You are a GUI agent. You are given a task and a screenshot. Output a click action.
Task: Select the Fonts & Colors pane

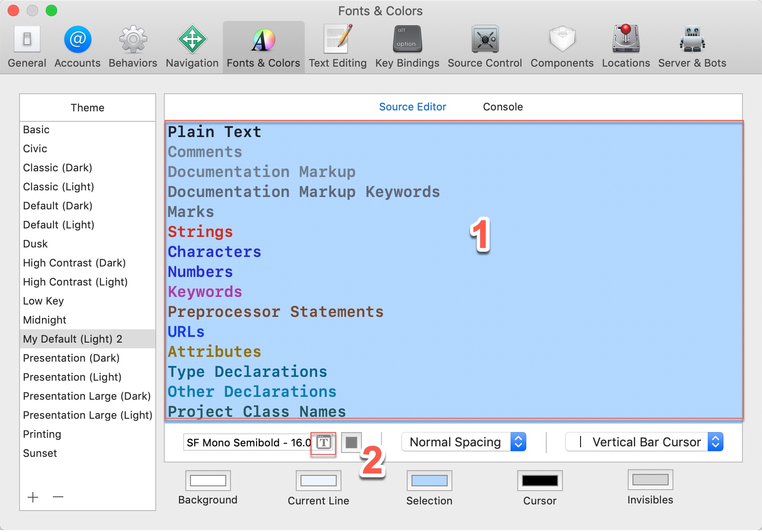[263, 47]
